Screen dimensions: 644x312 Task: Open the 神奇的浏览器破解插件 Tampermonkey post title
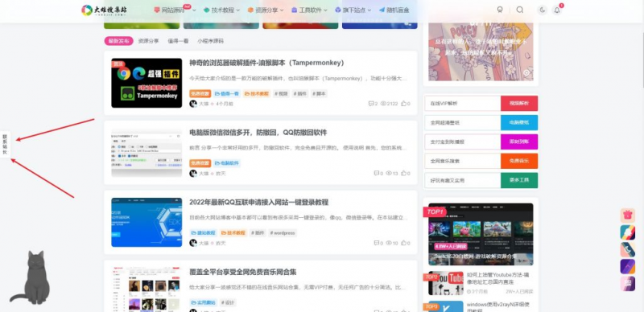click(x=266, y=64)
